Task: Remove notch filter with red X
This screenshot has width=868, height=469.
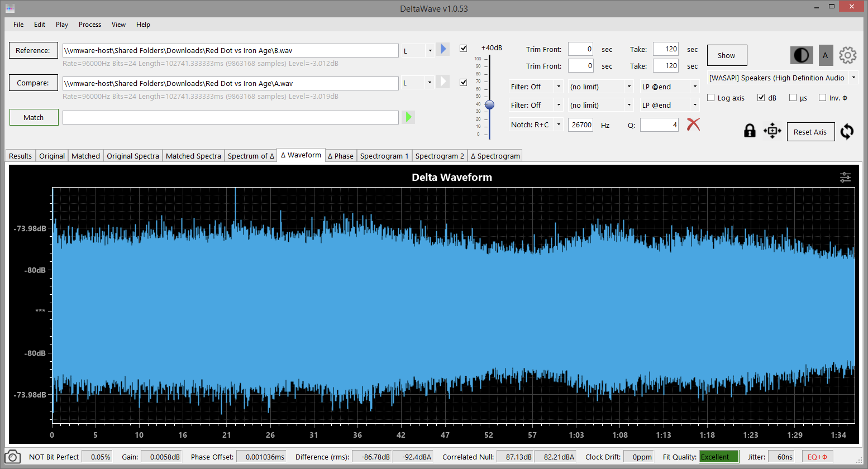Action: [x=693, y=125]
